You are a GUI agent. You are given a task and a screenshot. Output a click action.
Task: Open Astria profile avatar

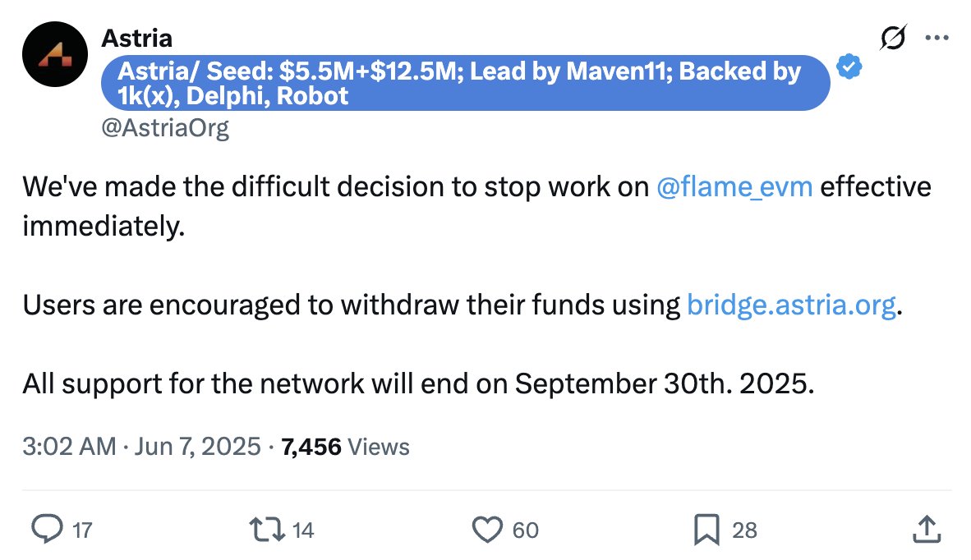(x=54, y=54)
